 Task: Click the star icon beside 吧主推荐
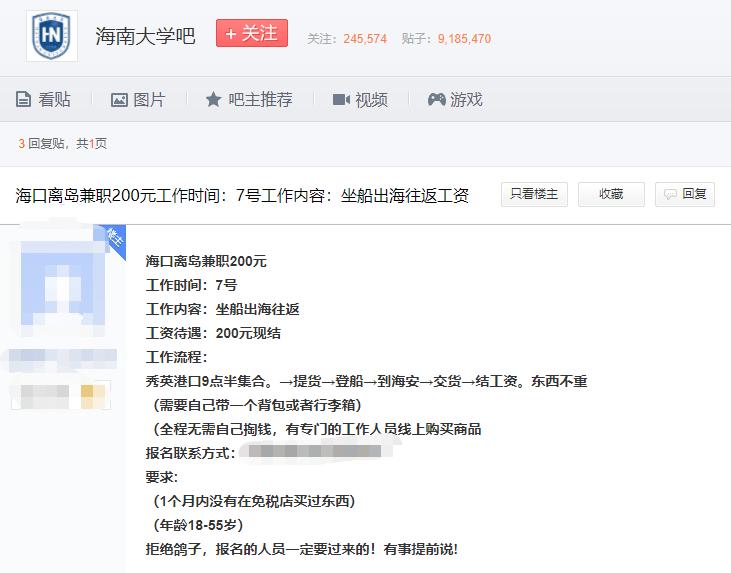(x=214, y=99)
